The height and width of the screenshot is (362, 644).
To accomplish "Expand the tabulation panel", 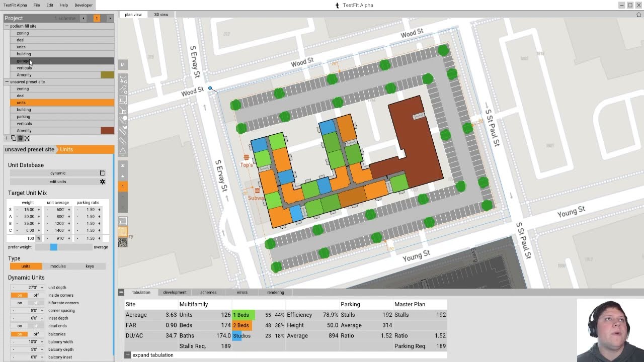I will pyautogui.click(x=128, y=355).
